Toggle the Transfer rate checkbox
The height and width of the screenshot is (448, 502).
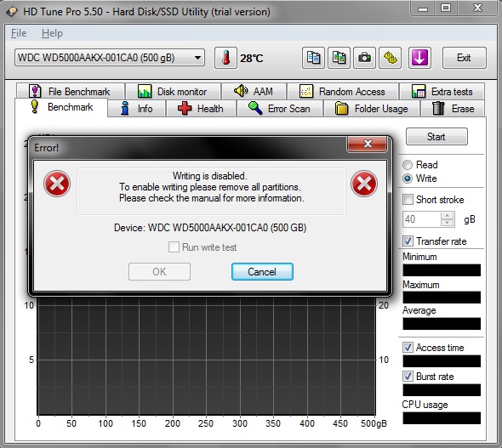click(408, 241)
